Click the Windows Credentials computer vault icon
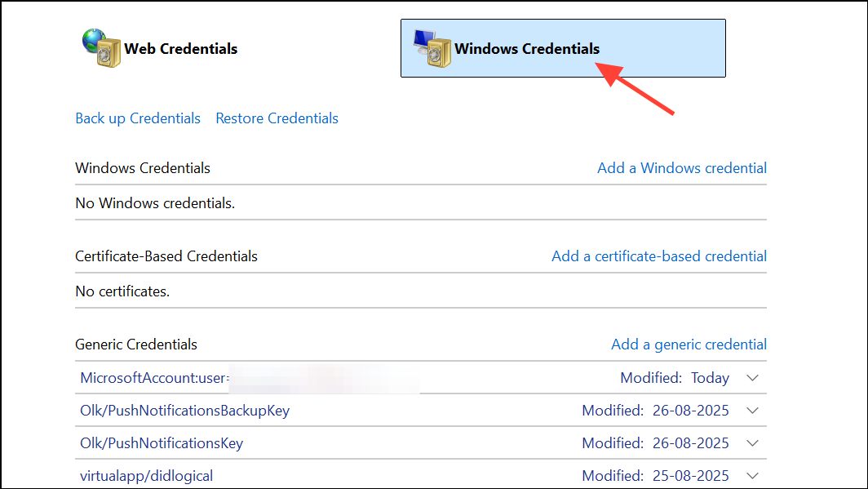The height and width of the screenshot is (489, 868). [x=432, y=48]
